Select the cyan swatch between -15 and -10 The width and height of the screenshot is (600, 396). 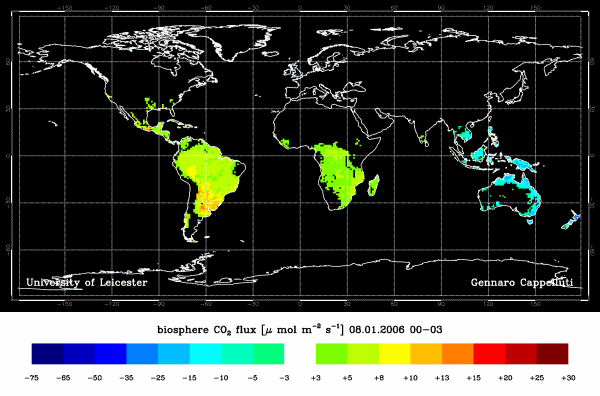tap(205, 354)
